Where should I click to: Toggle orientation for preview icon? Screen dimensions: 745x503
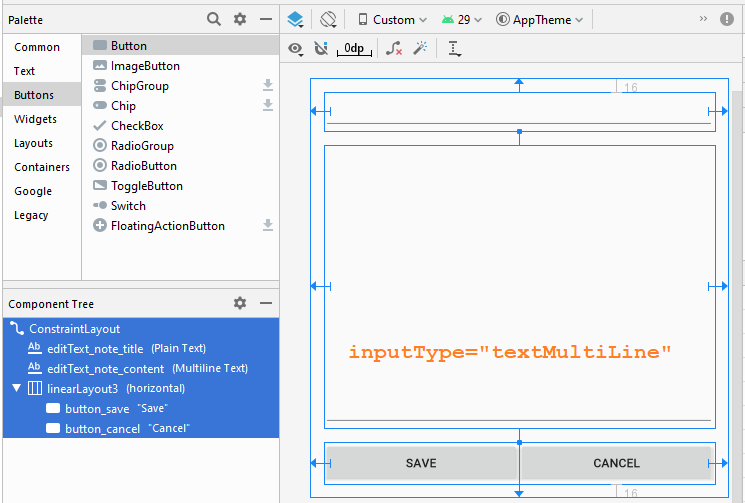pyautogui.click(x=328, y=19)
